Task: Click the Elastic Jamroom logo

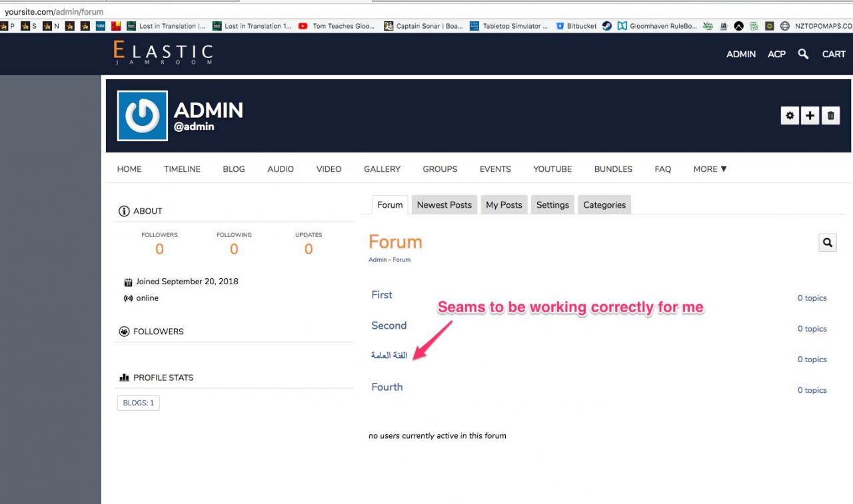Action: [x=163, y=53]
